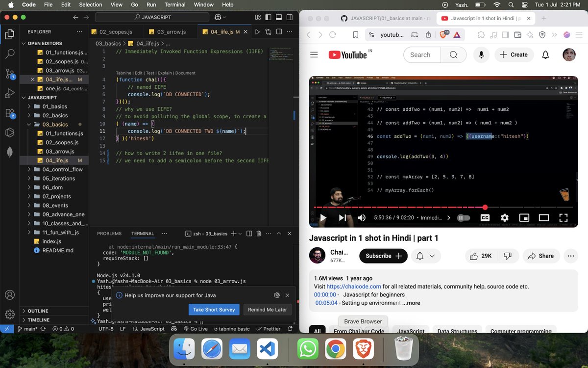
Task: Click Prettier in the status bar
Action: pyautogui.click(x=268, y=329)
